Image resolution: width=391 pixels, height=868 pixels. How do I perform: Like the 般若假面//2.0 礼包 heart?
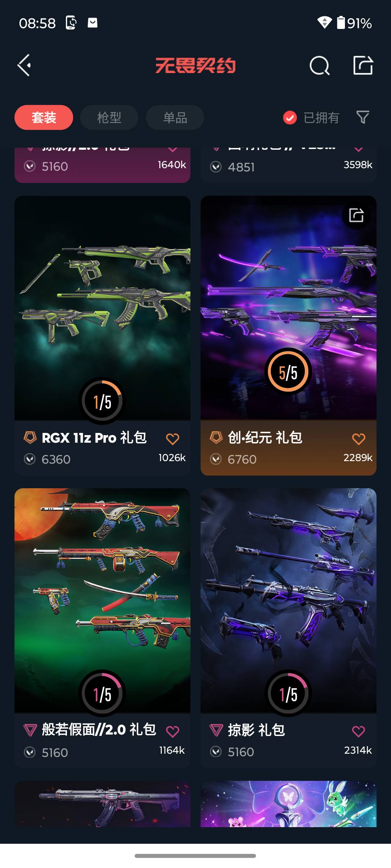coord(173,732)
